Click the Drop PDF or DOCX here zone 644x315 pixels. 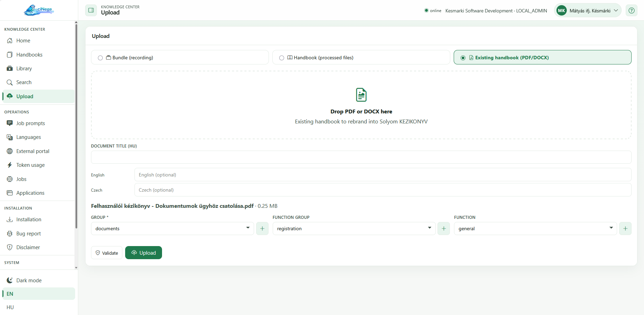coord(361,105)
